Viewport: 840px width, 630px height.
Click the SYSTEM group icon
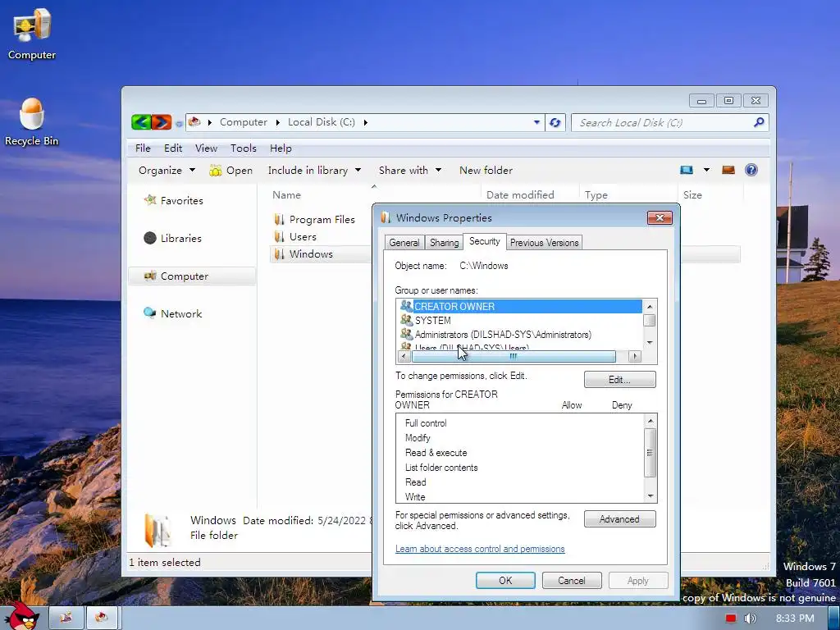tap(406, 320)
